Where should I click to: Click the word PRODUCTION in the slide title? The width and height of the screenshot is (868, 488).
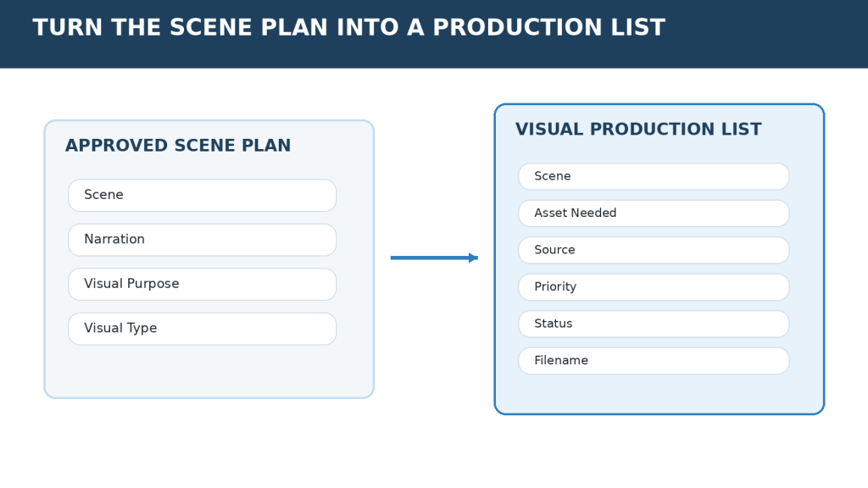coord(518,28)
